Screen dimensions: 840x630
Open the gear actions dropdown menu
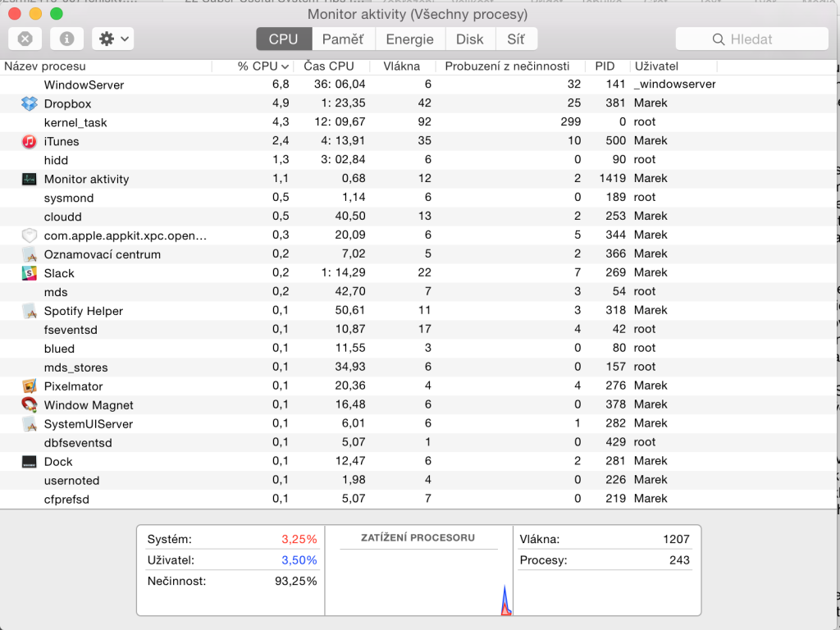point(113,39)
